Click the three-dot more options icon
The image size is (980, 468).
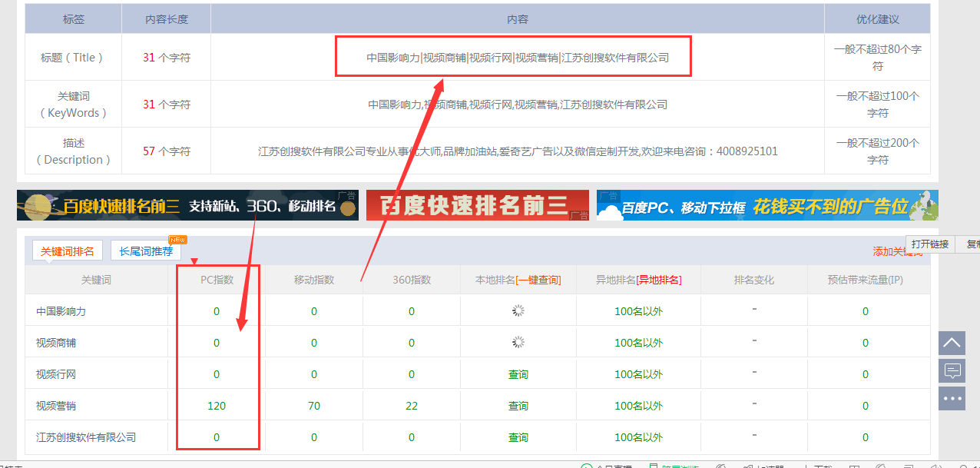click(952, 399)
